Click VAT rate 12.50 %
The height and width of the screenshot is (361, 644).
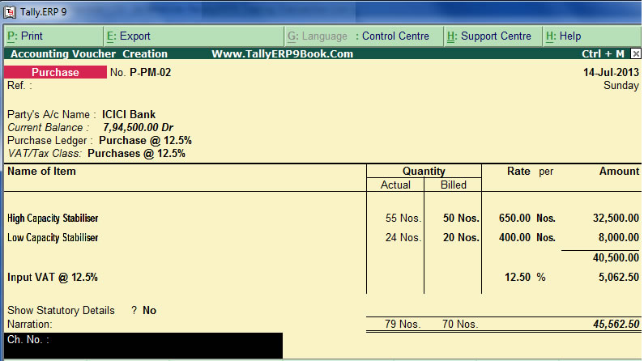525,278
